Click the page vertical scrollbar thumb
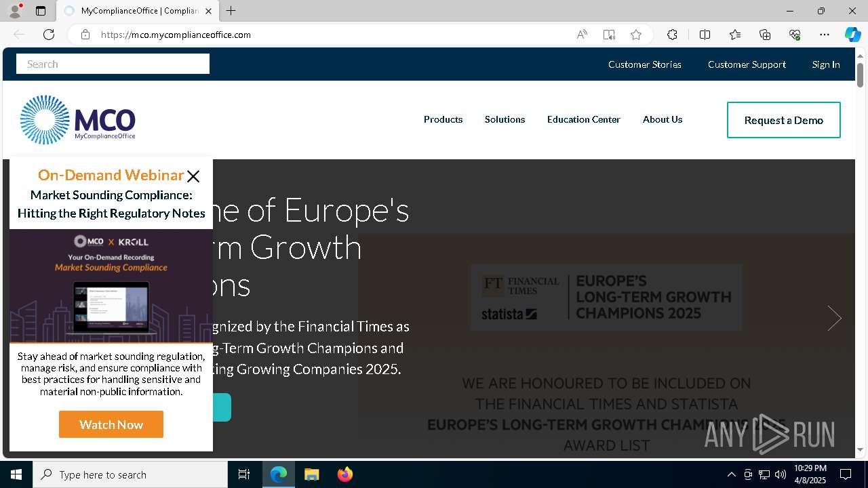This screenshot has width=868, height=488. point(860,75)
